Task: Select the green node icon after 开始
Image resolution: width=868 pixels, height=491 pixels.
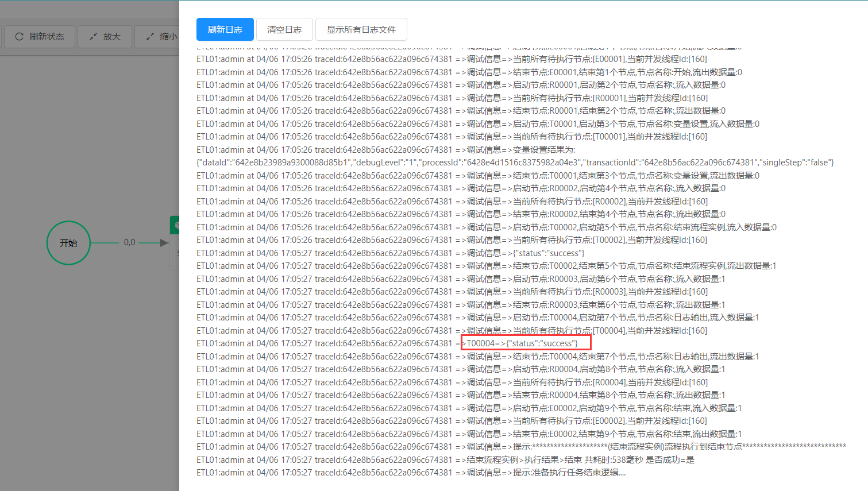Action: [x=175, y=225]
